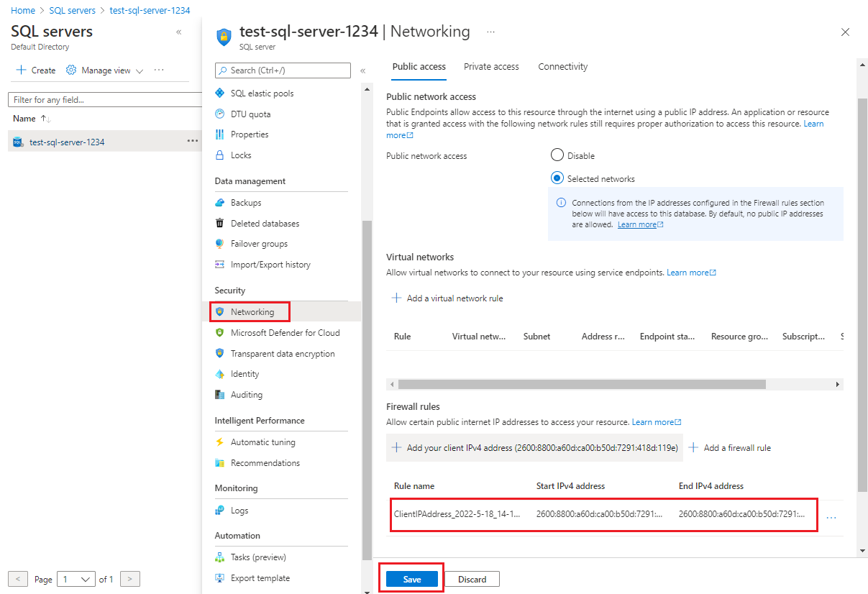
Task: Open Identity settings
Action: coord(245,374)
